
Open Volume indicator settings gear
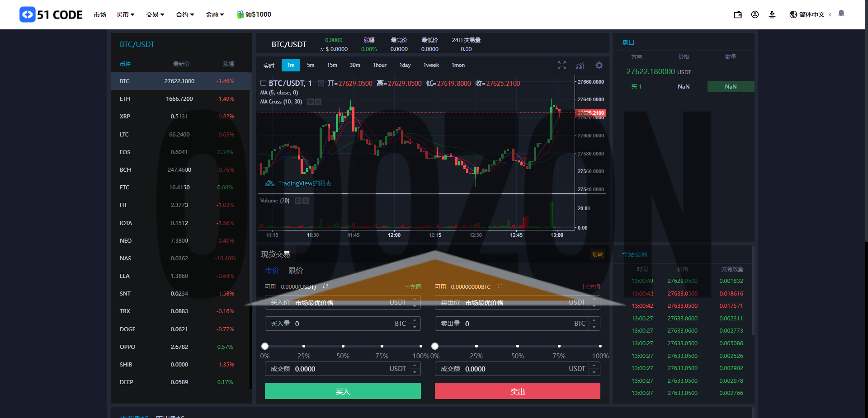[298, 201]
